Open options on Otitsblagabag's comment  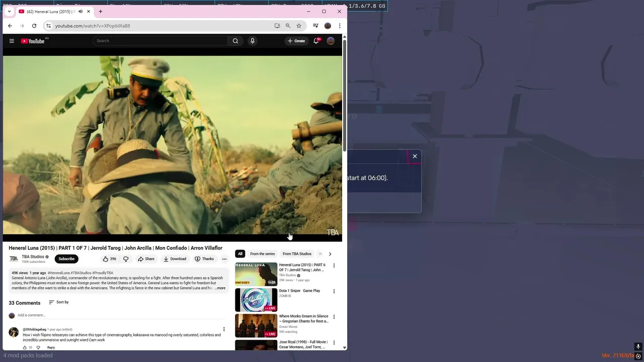pos(224,329)
